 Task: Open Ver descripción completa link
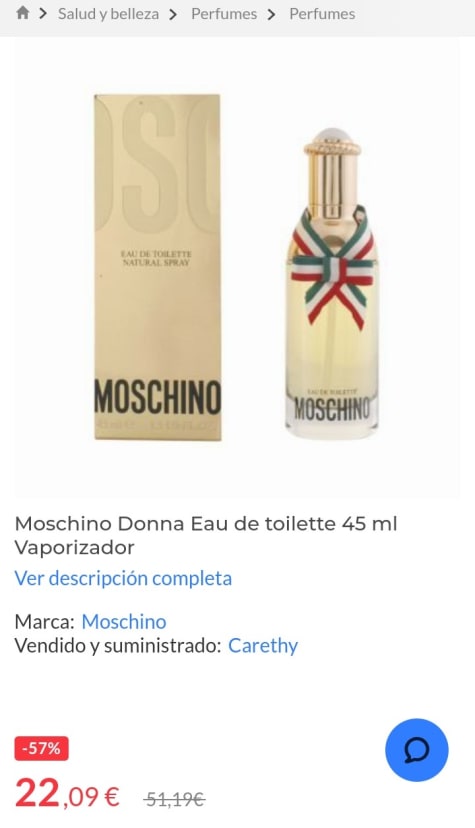click(x=123, y=578)
